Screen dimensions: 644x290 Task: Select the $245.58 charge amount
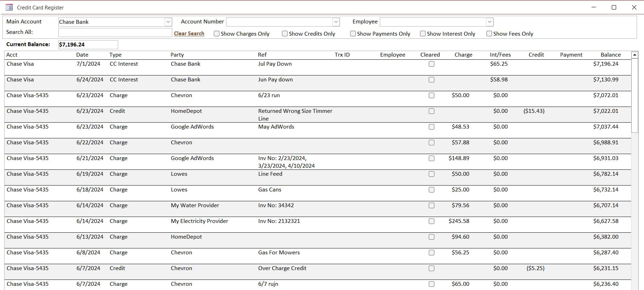tap(459, 221)
